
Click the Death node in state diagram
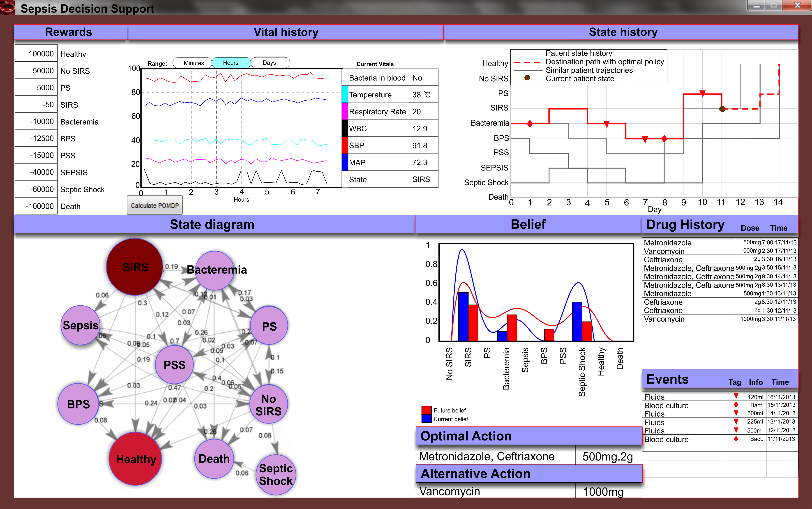(x=214, y=458)
